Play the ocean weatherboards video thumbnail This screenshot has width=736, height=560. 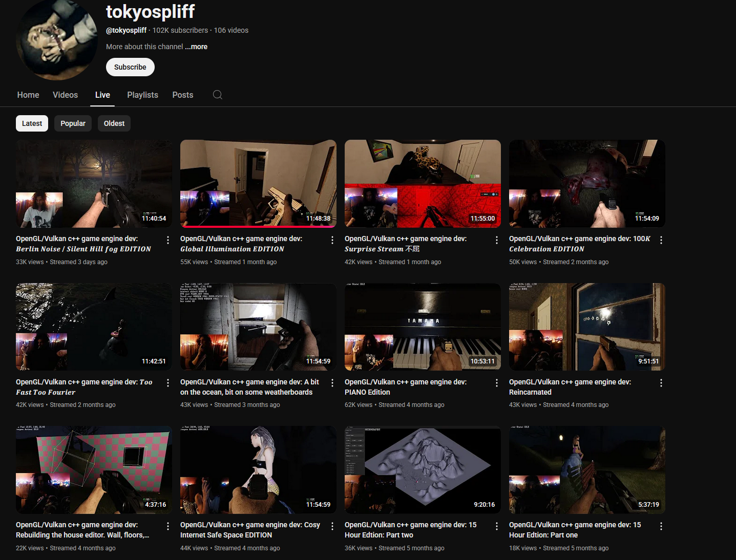click(x=258, y=327)
